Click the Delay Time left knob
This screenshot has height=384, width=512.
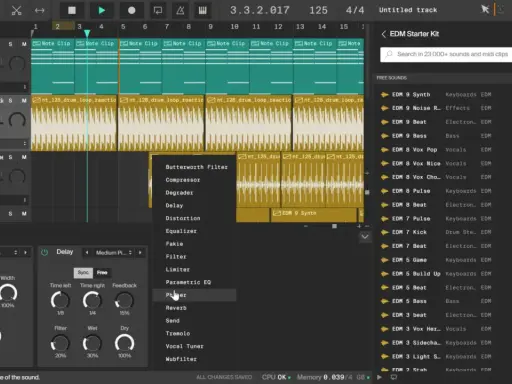(x=60, y=301)
